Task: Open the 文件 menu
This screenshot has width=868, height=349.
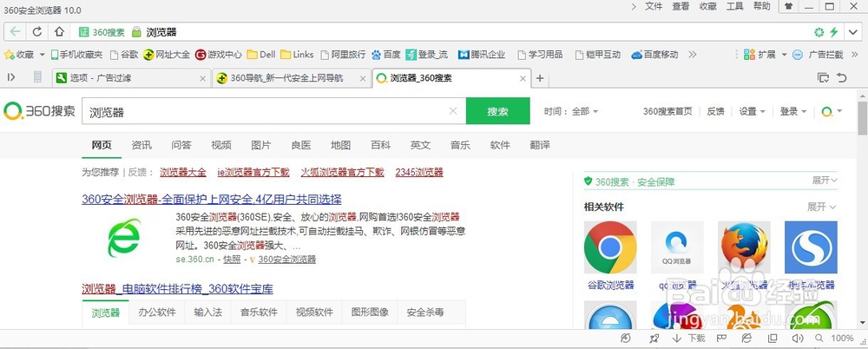Action: pos(654,7)
